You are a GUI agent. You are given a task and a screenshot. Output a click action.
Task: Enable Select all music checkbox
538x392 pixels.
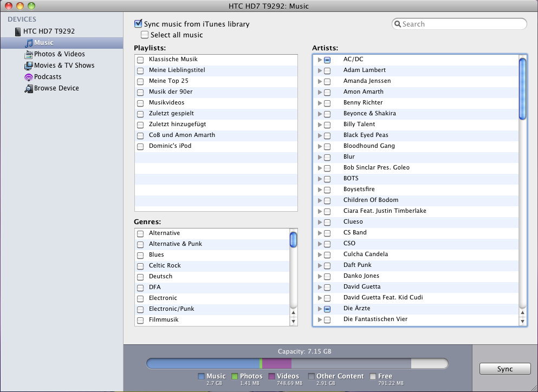(145, 35)
